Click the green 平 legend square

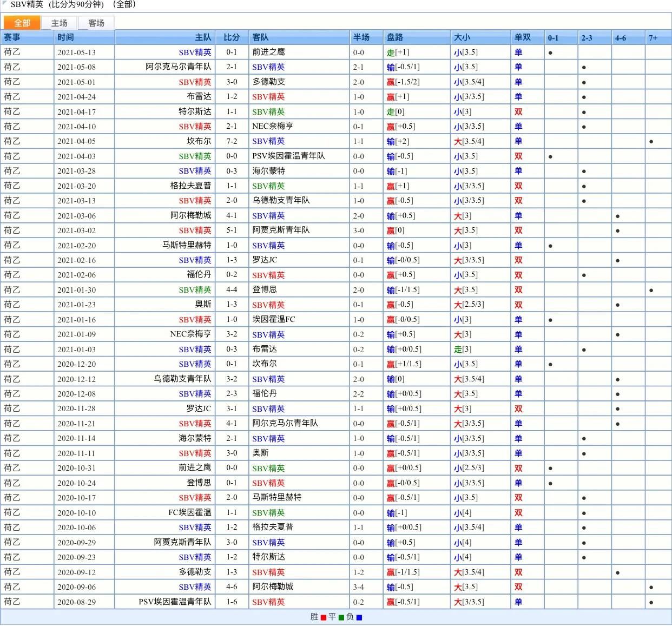pos(341,617)
